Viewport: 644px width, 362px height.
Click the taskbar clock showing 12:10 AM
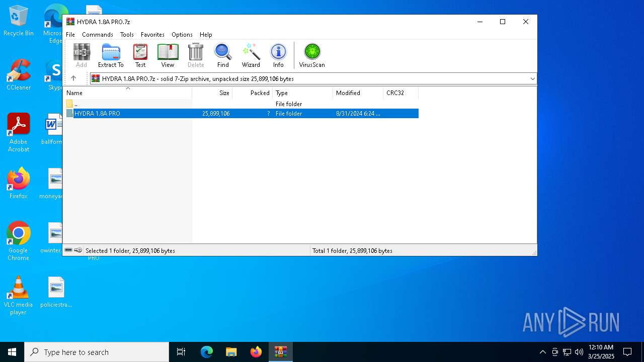pyautogui.click(x=601, y=351)
